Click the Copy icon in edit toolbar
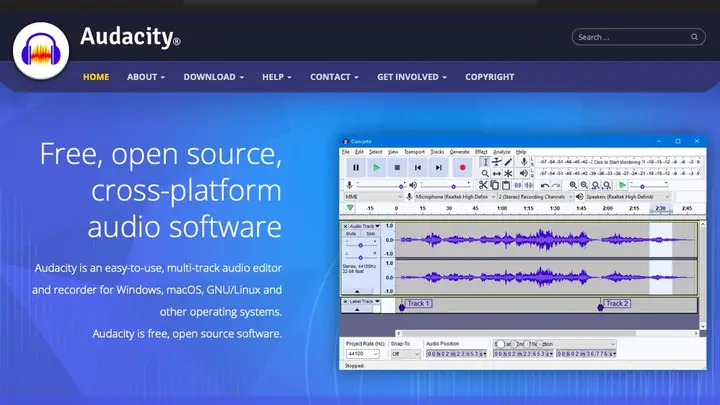This screenshot has height=405, width=720. point(495,185)
